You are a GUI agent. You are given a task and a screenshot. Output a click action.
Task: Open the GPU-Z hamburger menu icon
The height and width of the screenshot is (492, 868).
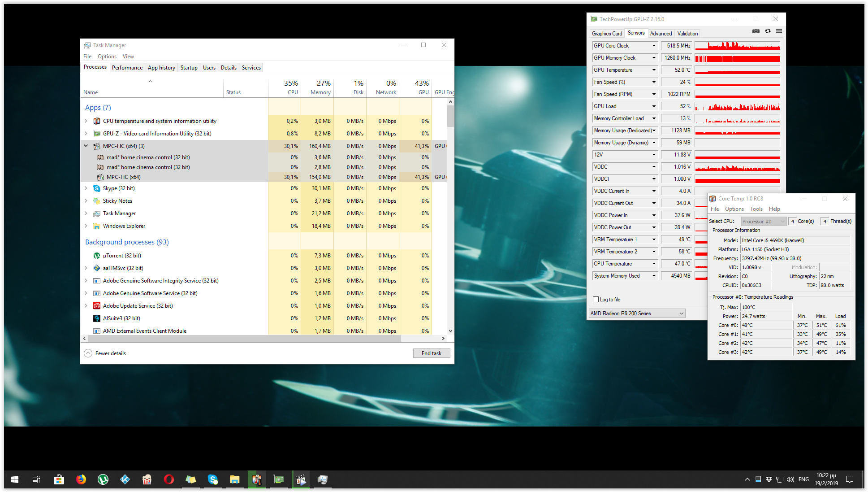point(779,31)
